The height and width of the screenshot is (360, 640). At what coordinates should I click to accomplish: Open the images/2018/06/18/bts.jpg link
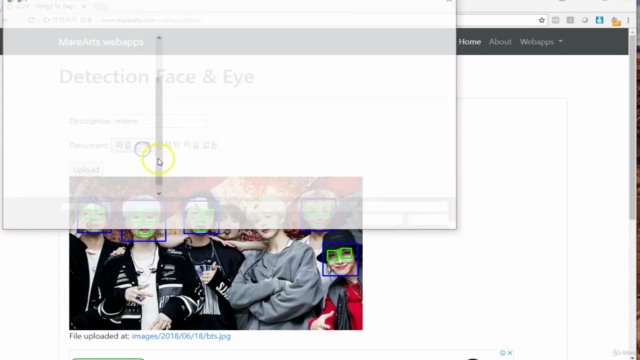point(181,336)
